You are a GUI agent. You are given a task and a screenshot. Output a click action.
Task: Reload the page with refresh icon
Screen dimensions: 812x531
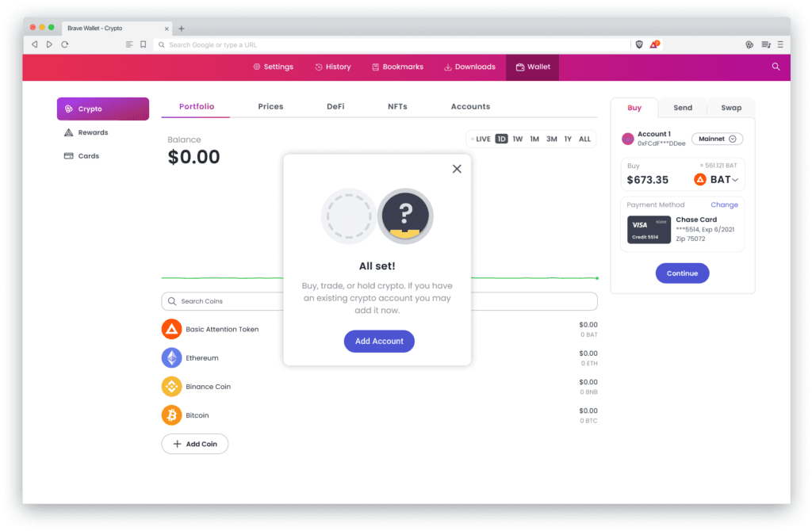tap(65, 44)
